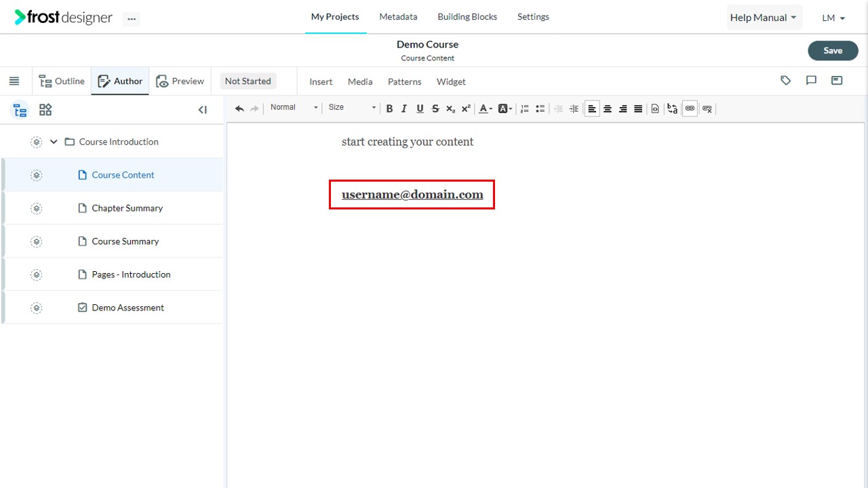Image resolution: width=868 pixels, height=488 pixels.
Task: Apply italic formatting
Action: (404, 108)
